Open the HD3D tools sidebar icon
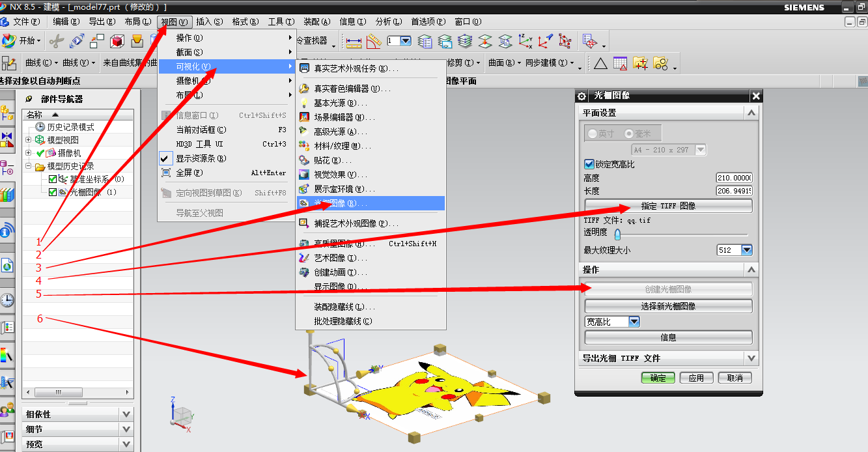868x452 pixels. 7,230
